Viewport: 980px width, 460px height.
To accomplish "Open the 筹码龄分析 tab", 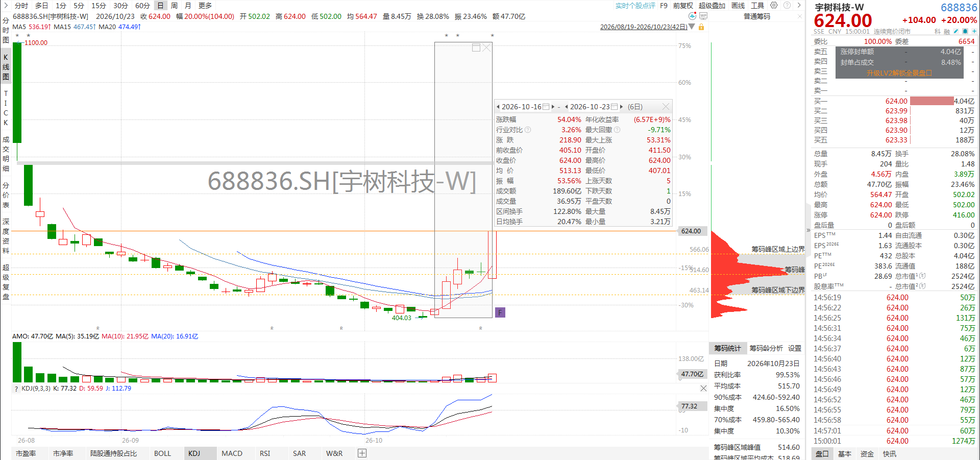I will coord(766,348).
